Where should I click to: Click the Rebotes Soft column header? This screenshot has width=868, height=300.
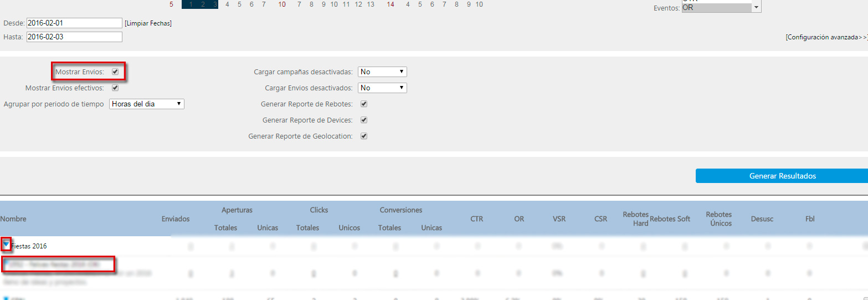(670, 219)
